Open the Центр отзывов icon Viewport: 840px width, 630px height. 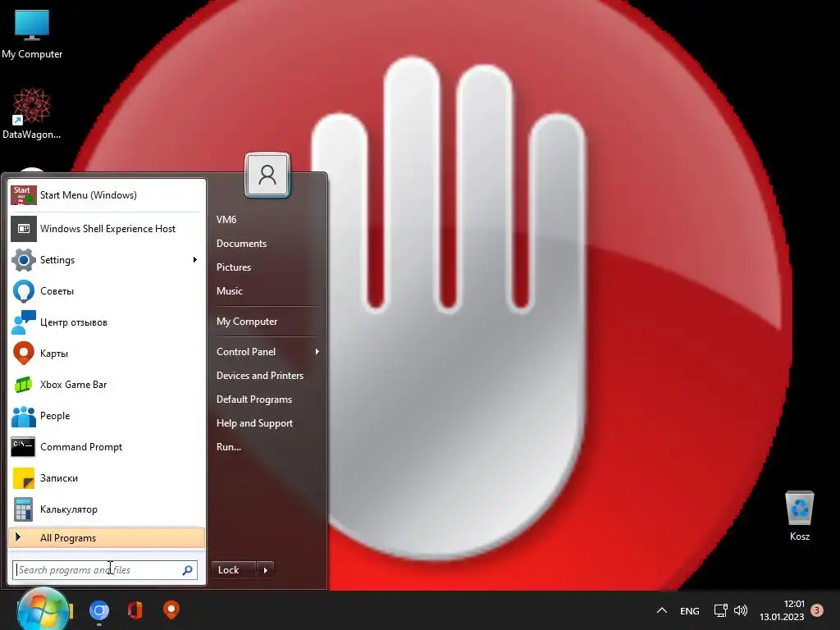click(x=24, y=322)
